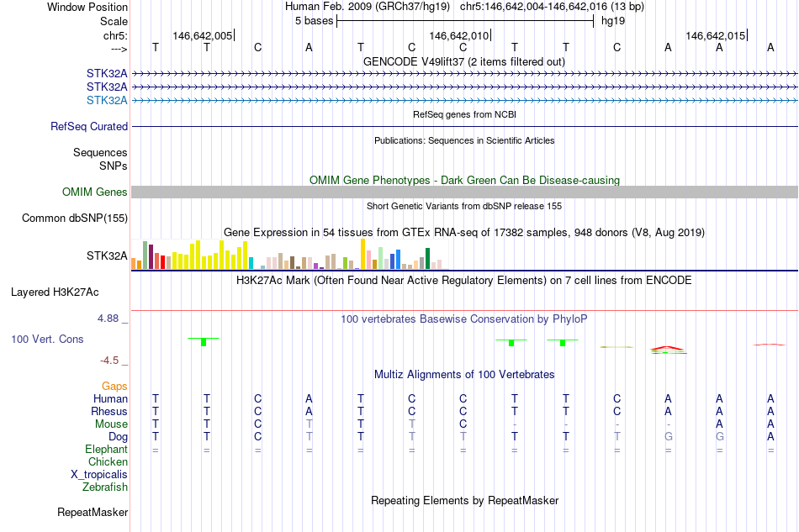Click the Scale label
The height and width of the screenshot is (532, 799).
pyautogui.click(x=114, y=21)
